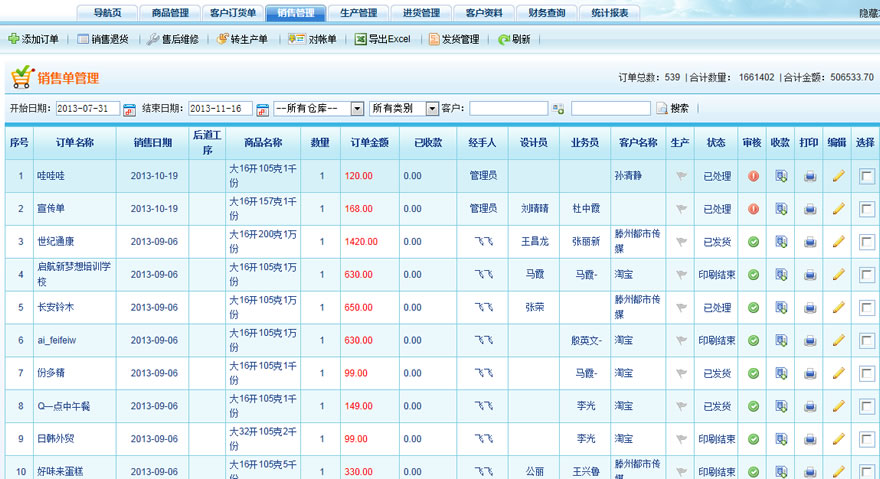Click the 订单名称 column header
Viewport: 880px width, 479px height.
[75, 143]
